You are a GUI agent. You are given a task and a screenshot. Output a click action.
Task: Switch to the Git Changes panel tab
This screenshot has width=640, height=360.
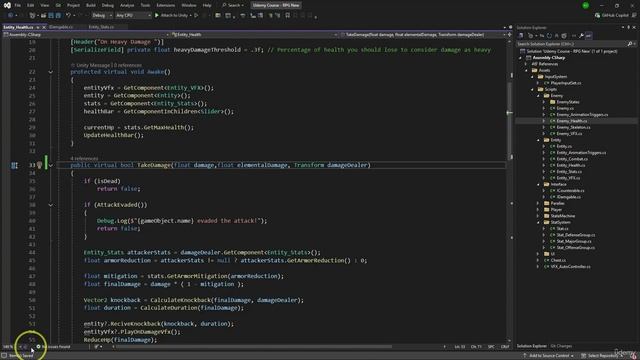561,346
